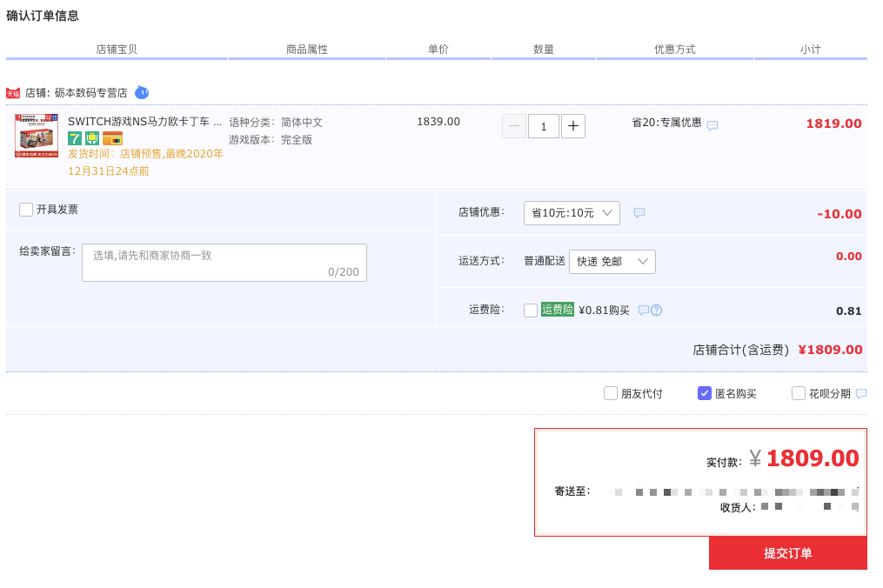Click the 数量 column header
Viewport: 883px width, 588px height.
tap(544, 50)
